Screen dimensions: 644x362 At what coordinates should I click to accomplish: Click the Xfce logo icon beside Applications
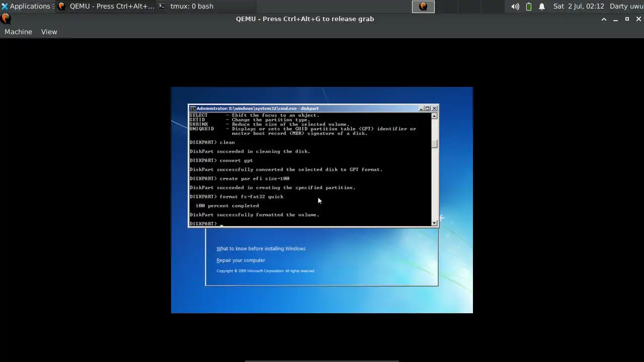(5, 7)
